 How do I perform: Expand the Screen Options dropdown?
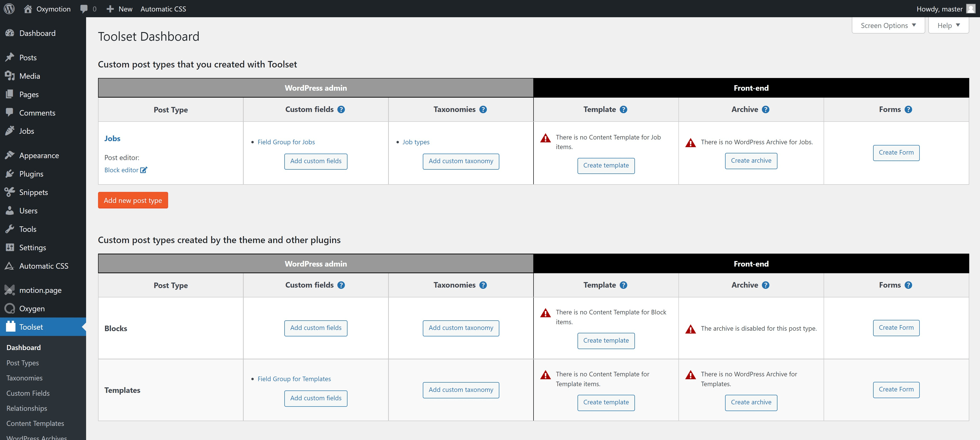point(888,26)
